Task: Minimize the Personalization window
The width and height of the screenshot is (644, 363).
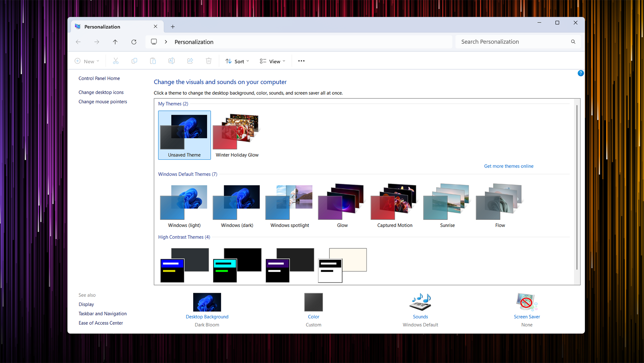Action: (x=539, y=22)
